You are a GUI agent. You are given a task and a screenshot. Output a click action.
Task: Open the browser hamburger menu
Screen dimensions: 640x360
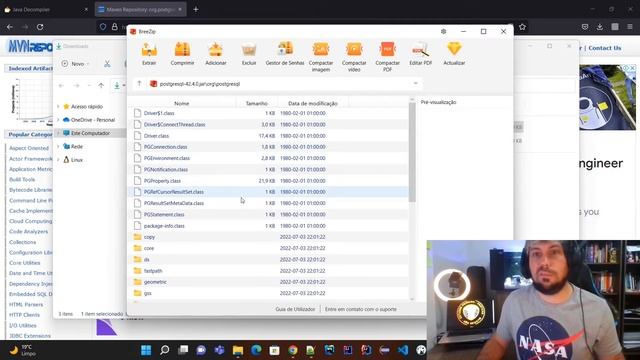tap(630, 27)
